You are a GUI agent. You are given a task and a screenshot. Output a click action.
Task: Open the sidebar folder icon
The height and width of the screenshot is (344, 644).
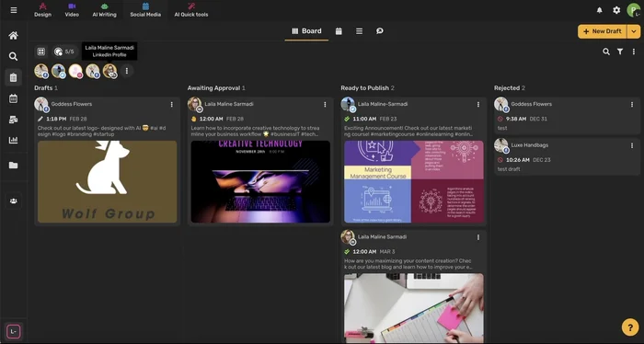[13, 165]
